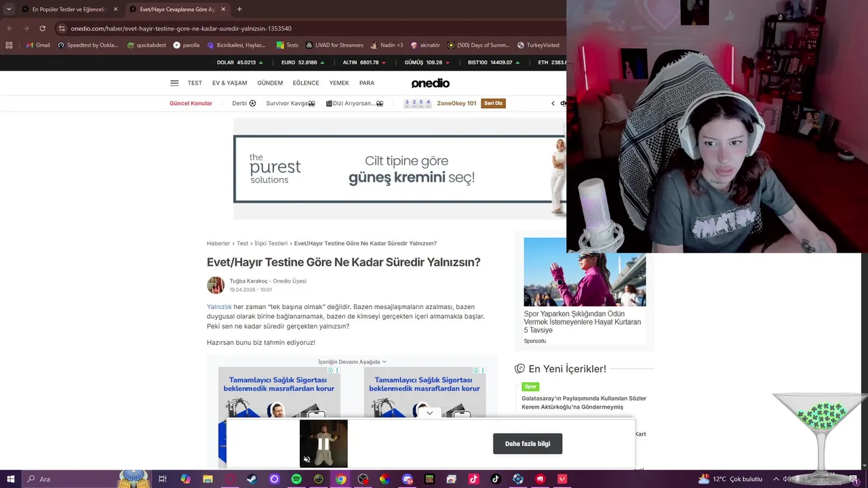This screenshot has width=868, height=488.
Task: Open the volume control in tray
Action: tap(787, 479)
